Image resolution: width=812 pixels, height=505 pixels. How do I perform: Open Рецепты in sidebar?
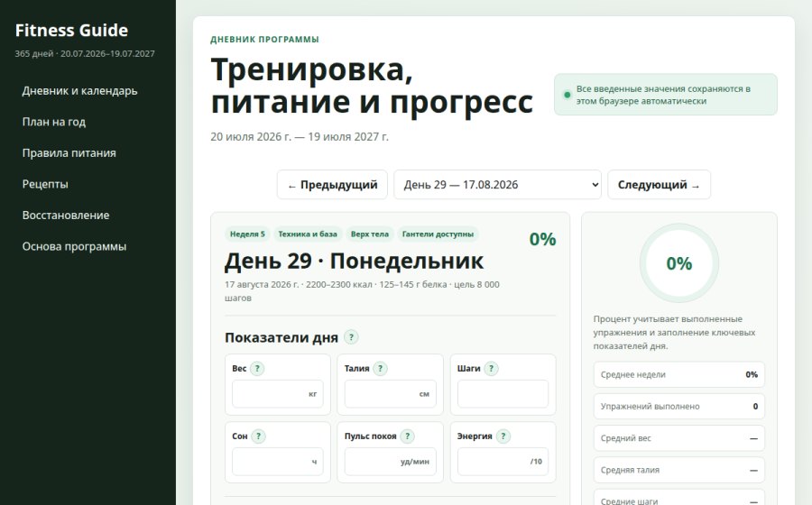click(x=45, y=184)
